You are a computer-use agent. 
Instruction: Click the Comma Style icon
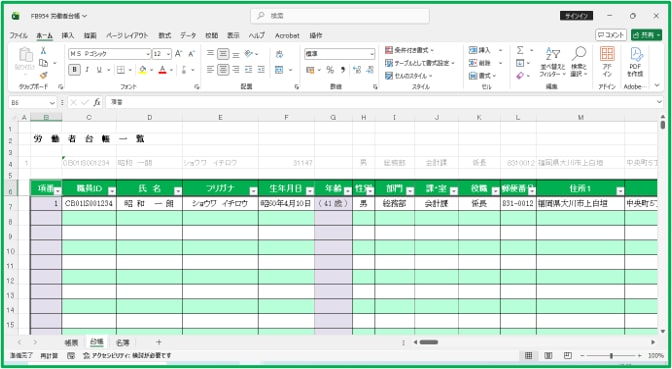point(342,69)
